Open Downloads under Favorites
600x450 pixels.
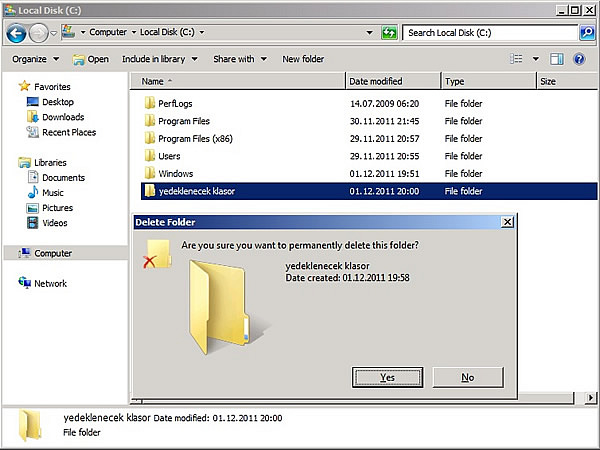tap(63, 117)
